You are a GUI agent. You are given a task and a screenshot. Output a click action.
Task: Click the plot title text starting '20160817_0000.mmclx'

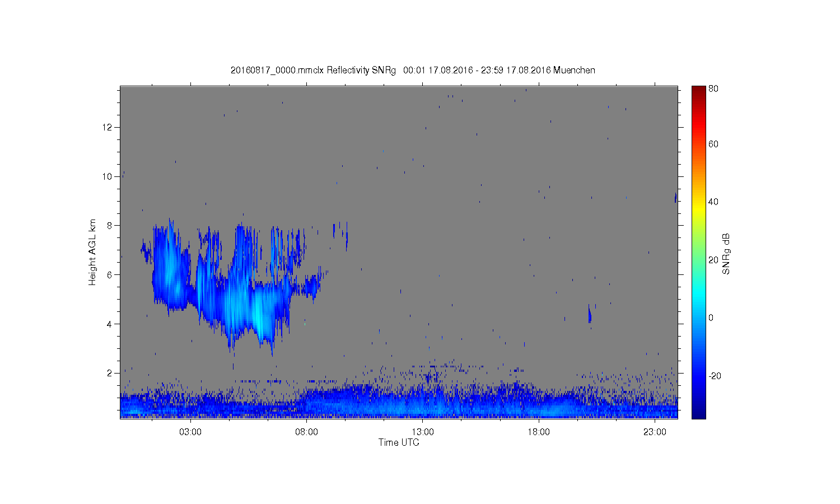click(413, 71)
